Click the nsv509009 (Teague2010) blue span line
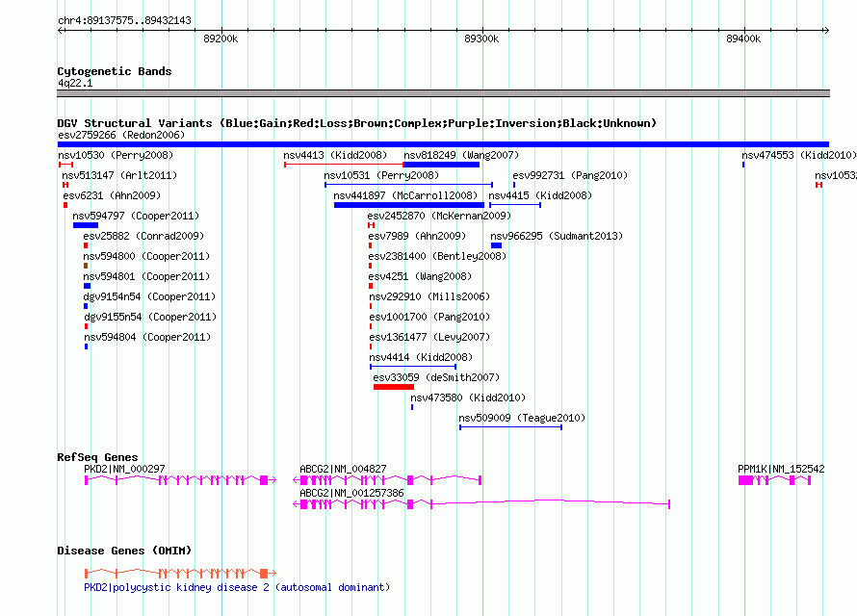 [510, 427]
